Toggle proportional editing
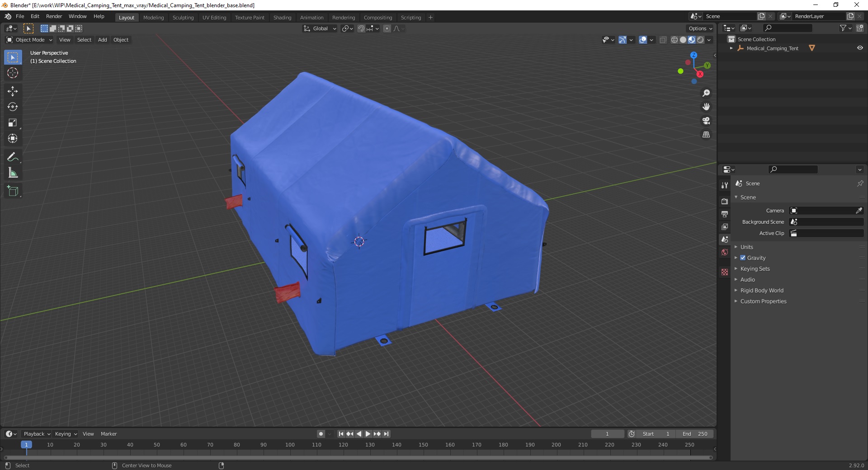 pyautogui.click(x=387, y=28)
